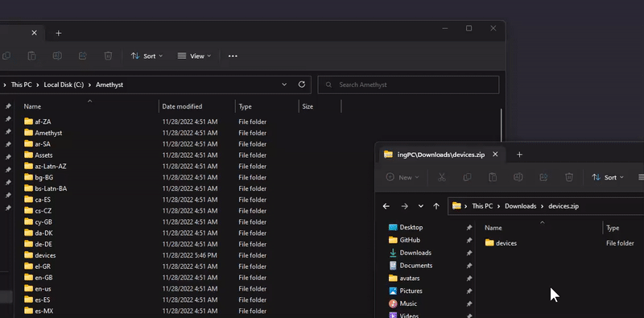Viewport: 644px width, 318px height.
Task: Click the Refresh icon beside the Amethyst address bar
Action: (301, 85)
